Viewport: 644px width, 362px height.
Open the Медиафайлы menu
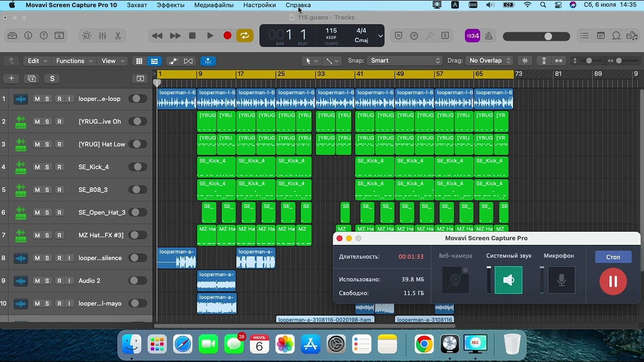pyautogui.click(x=214, y=5)
